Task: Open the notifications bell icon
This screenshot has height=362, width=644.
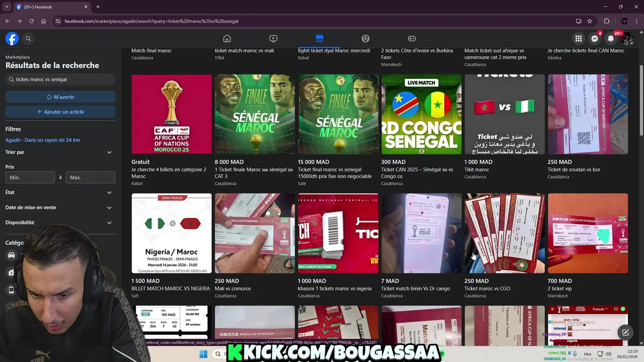Action: [611, 39]
